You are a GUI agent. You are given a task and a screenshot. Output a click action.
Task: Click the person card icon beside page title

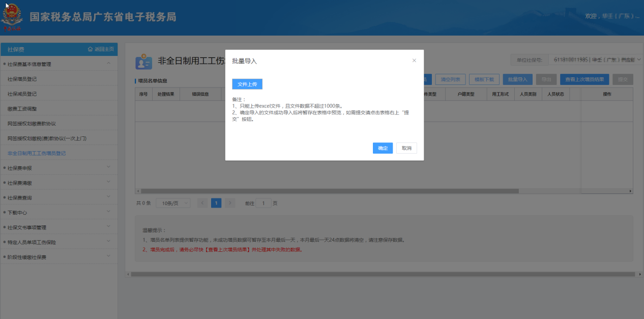143,62
